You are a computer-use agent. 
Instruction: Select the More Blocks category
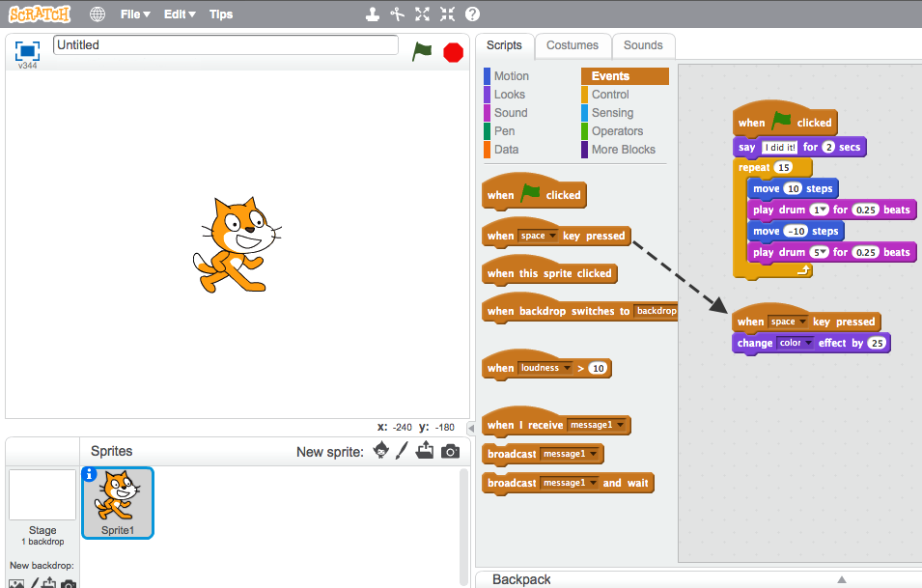pyautogui.click(x=625, y=149)
